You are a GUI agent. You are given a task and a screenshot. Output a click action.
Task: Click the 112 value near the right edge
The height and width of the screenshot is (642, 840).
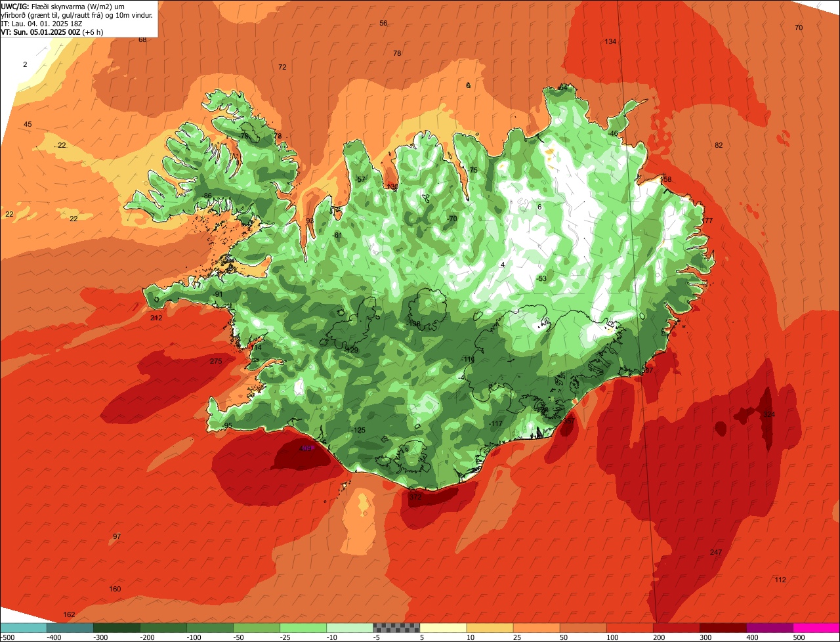pyautogui.click(x=780, y=580)
